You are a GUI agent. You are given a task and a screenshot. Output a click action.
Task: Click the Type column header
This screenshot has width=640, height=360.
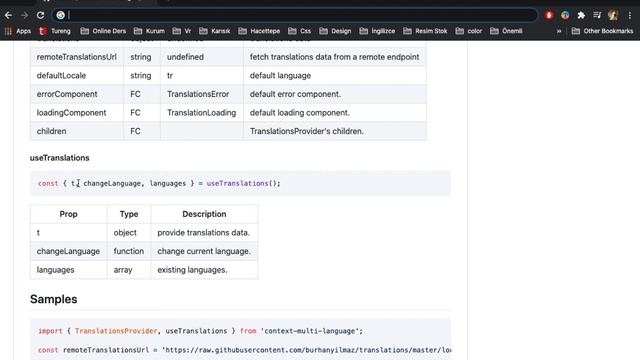tap(129, 214)
